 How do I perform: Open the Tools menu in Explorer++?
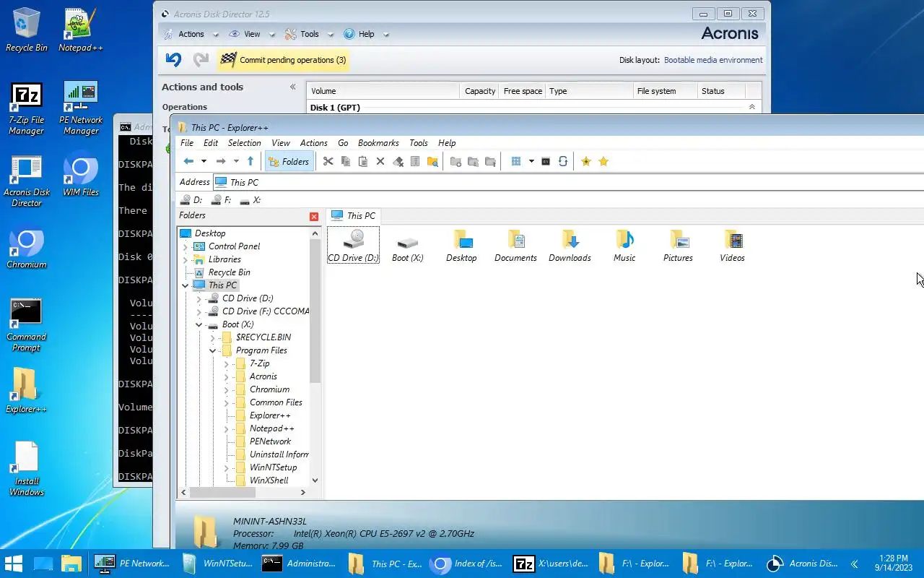pos(419,143)
